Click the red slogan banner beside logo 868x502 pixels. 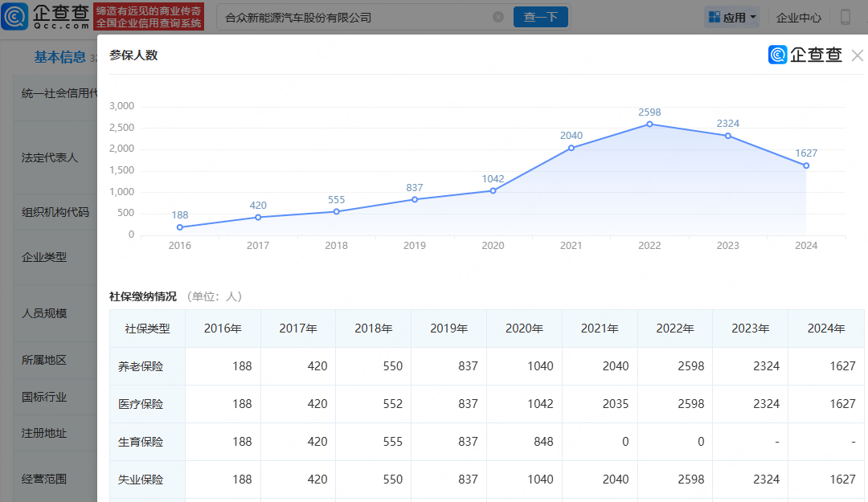[149, 17]
